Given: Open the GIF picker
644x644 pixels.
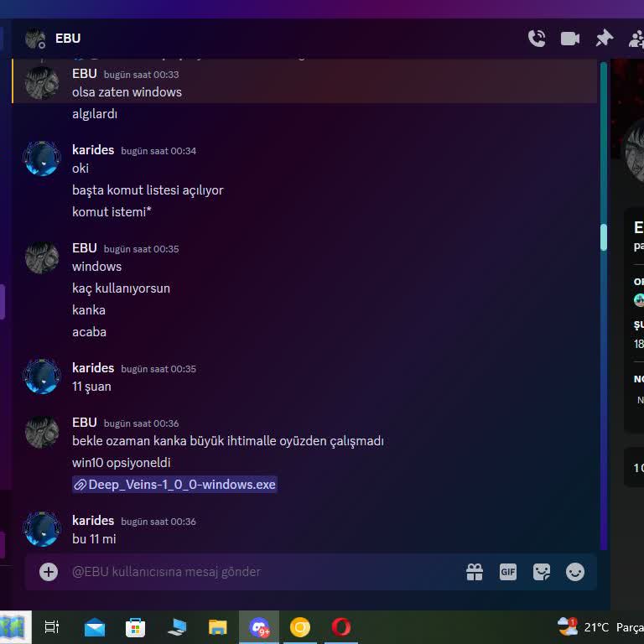Looking at the screenshot, I should point(508,572).
